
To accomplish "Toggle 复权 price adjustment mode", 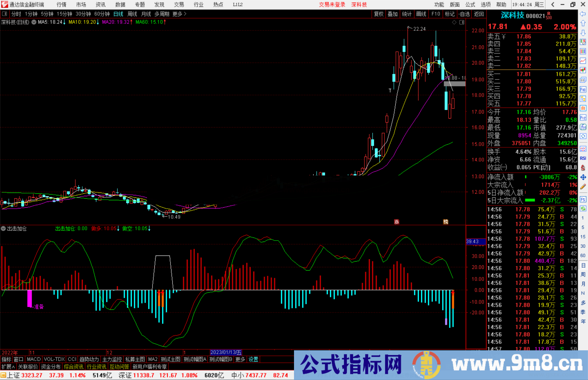I will (x=379, y=14).
